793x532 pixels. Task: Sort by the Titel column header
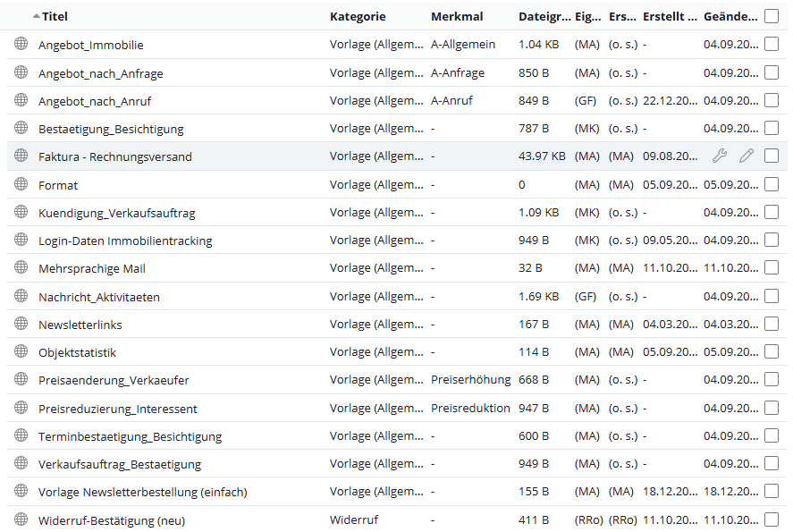(55, 16)
